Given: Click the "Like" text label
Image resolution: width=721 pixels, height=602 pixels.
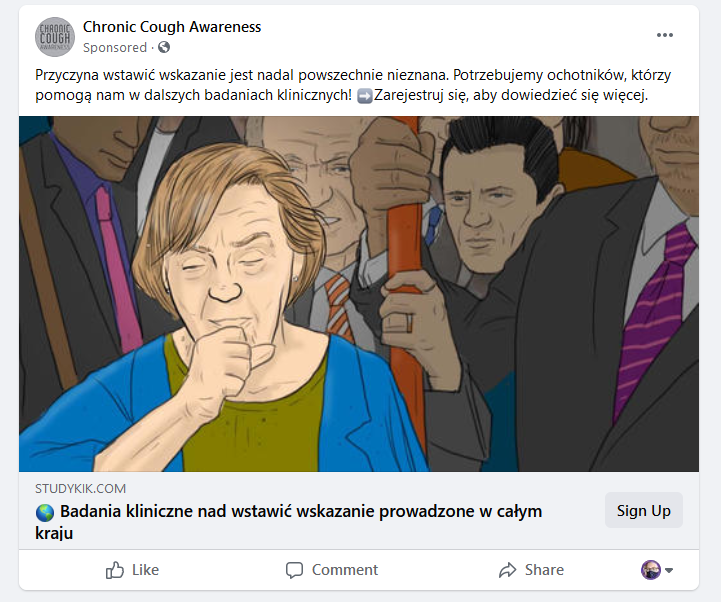Looking at the screenshot, I should click(146, 570).
